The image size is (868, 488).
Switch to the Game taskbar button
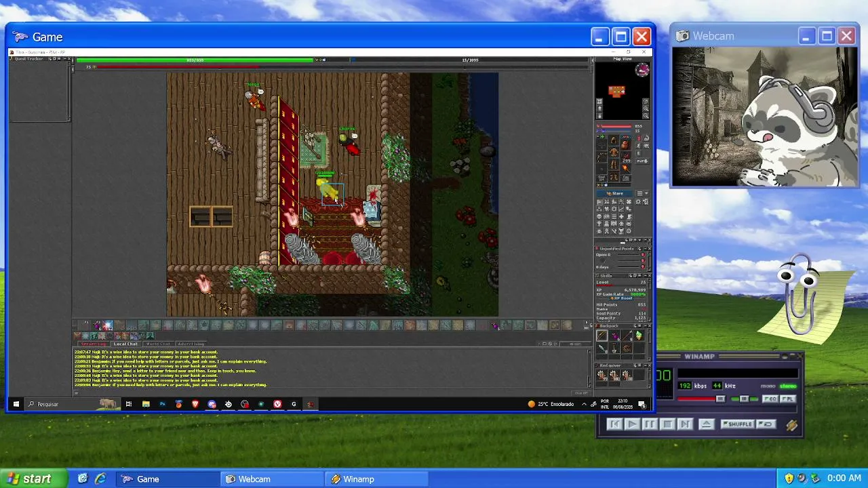167,479
